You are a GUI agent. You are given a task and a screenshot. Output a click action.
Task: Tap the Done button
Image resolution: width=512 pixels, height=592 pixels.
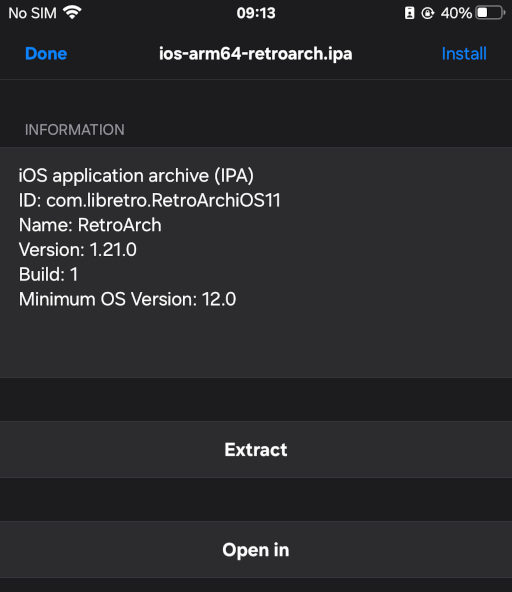click(x=46, y=54)
